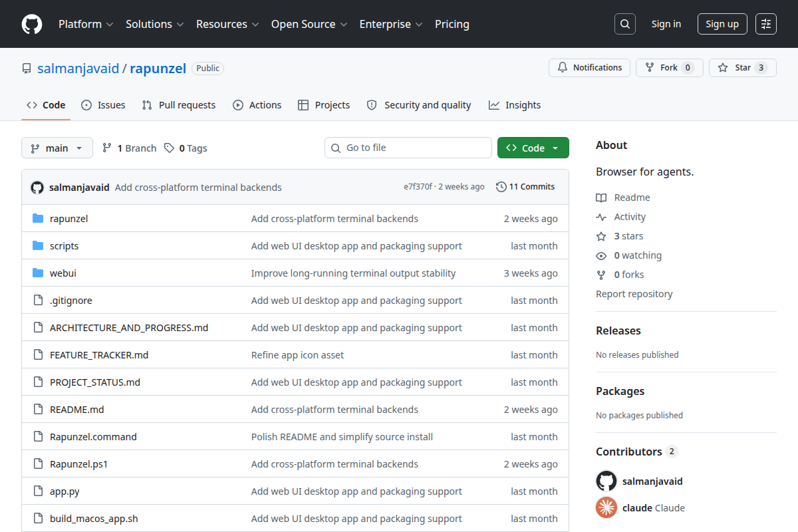This screenshot has width=798, height=532.
Task: Click the folder icon for scripts
Action: click(38, 246)
